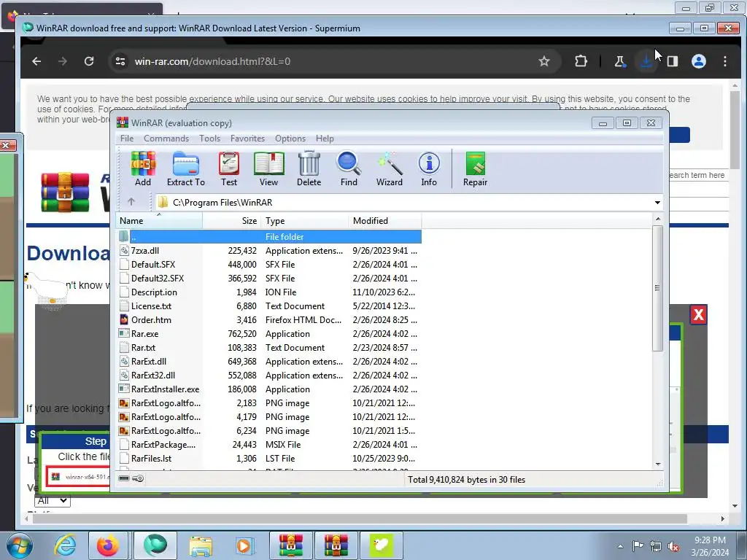
Task: Open the Help menu
Action: 325,139
